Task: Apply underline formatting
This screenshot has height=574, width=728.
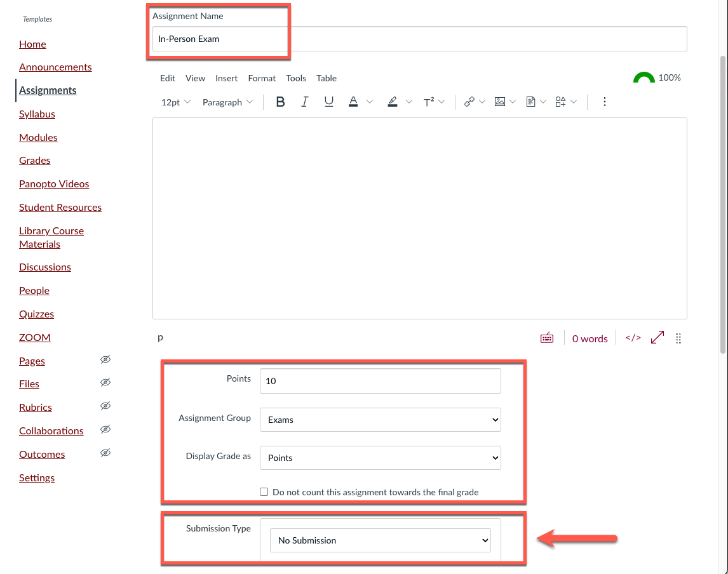Action: (328, 102)
